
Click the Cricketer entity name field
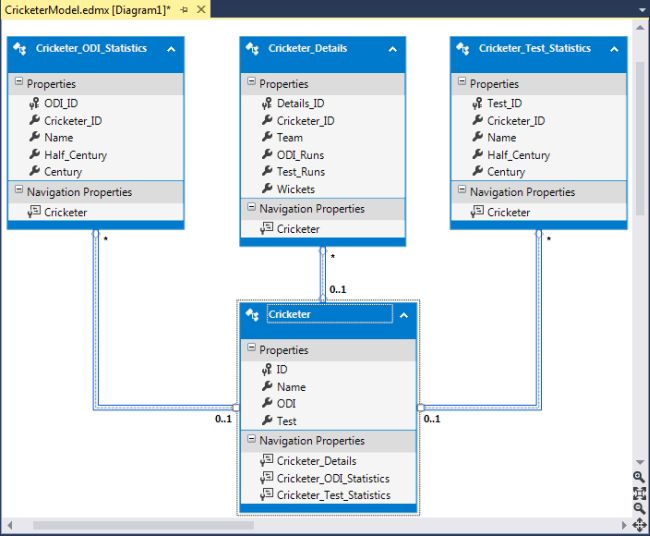[x=328, y=314]
